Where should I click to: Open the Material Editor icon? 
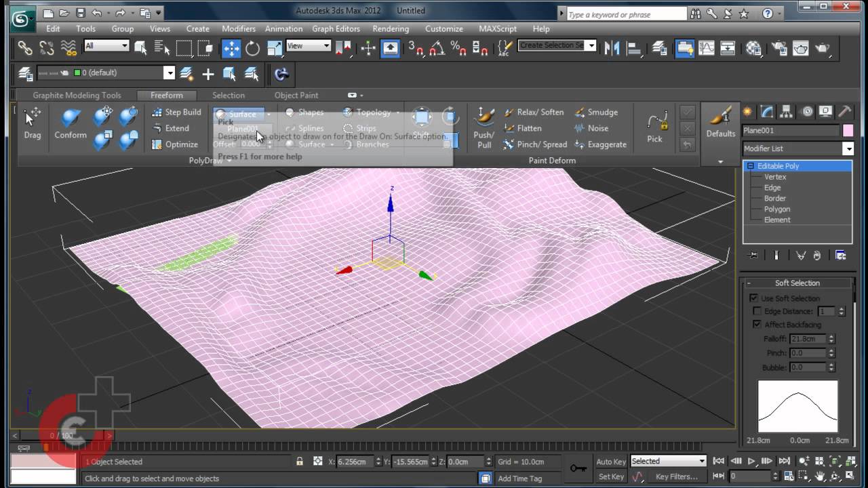pos(753,47)
